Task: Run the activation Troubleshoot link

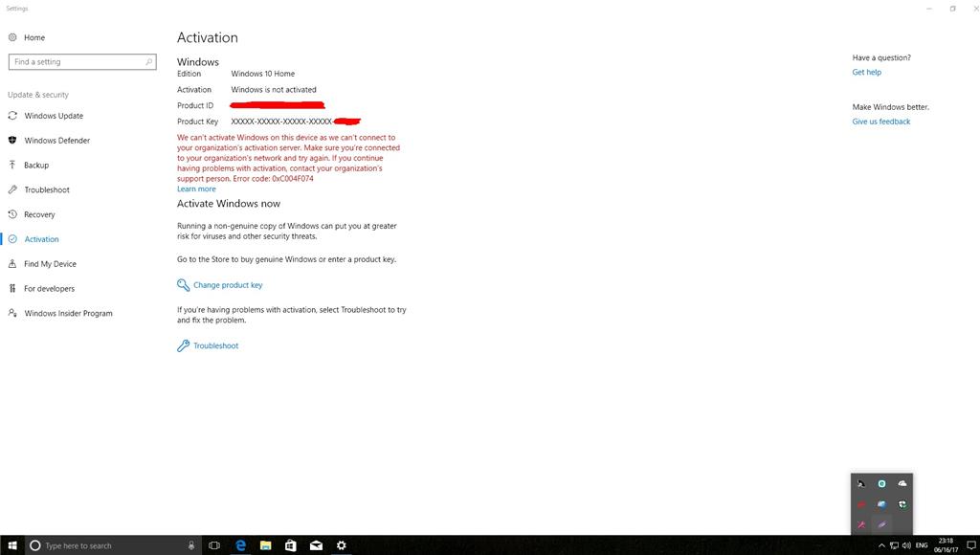Action: pyautogui.click(x=215, y=345)
